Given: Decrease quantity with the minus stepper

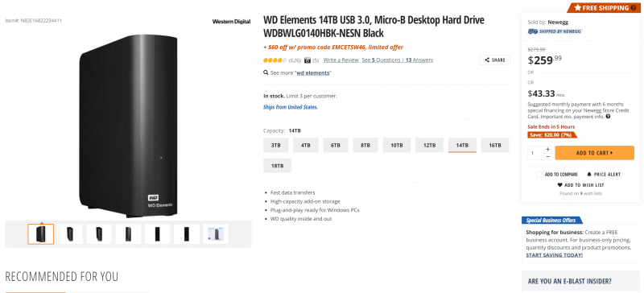Looking at the screenshot, I should point(547,157).
